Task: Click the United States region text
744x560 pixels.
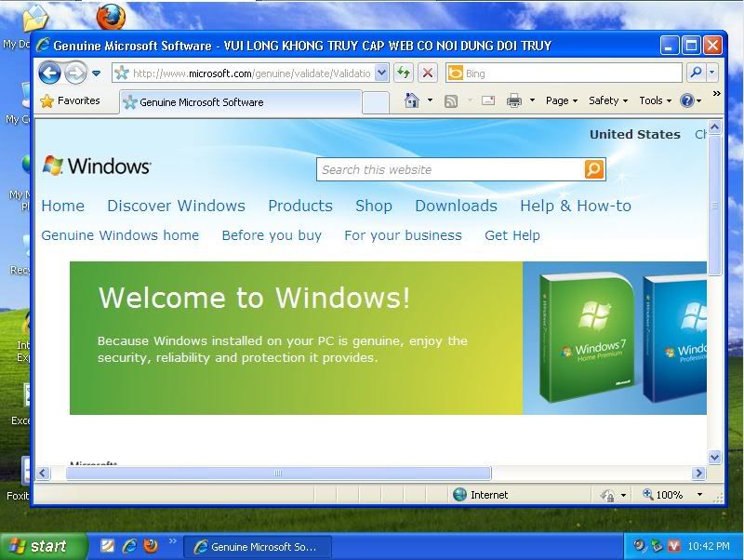Action: [635, 134]
